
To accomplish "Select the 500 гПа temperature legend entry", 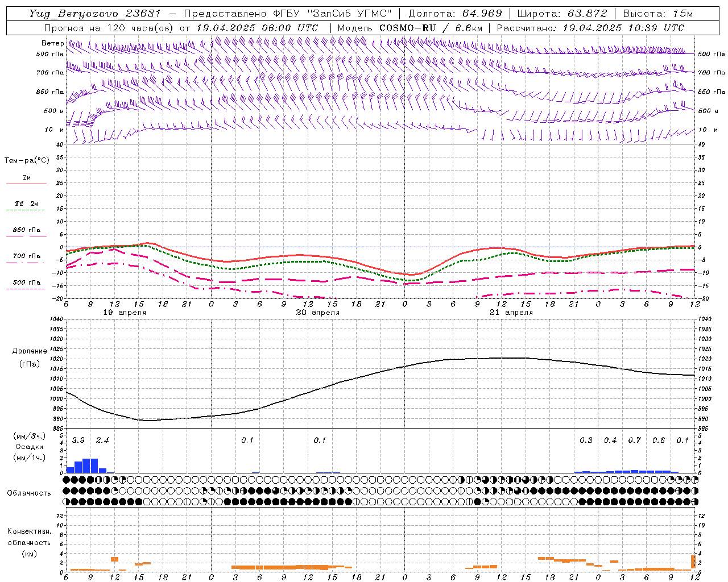I will (x=26, y=282).
